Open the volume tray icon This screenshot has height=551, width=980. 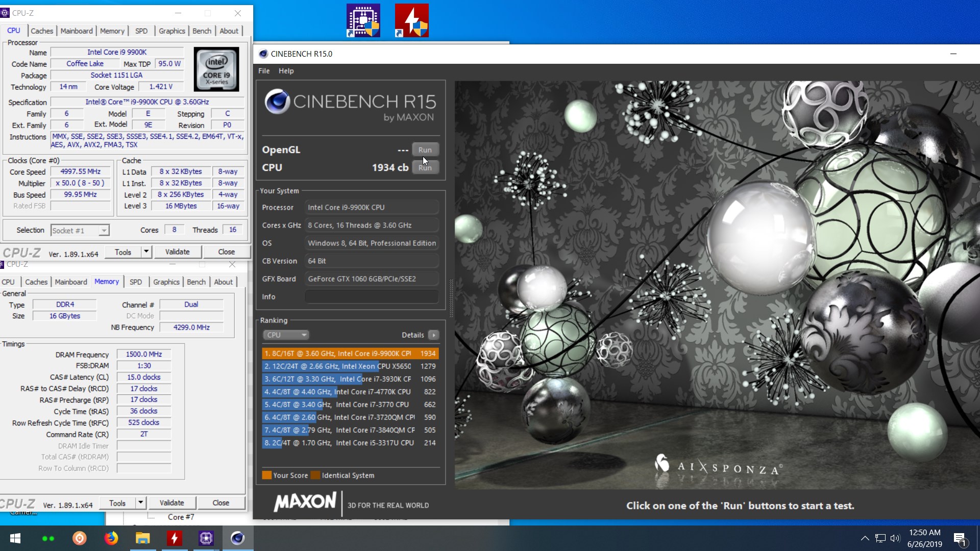895,538
